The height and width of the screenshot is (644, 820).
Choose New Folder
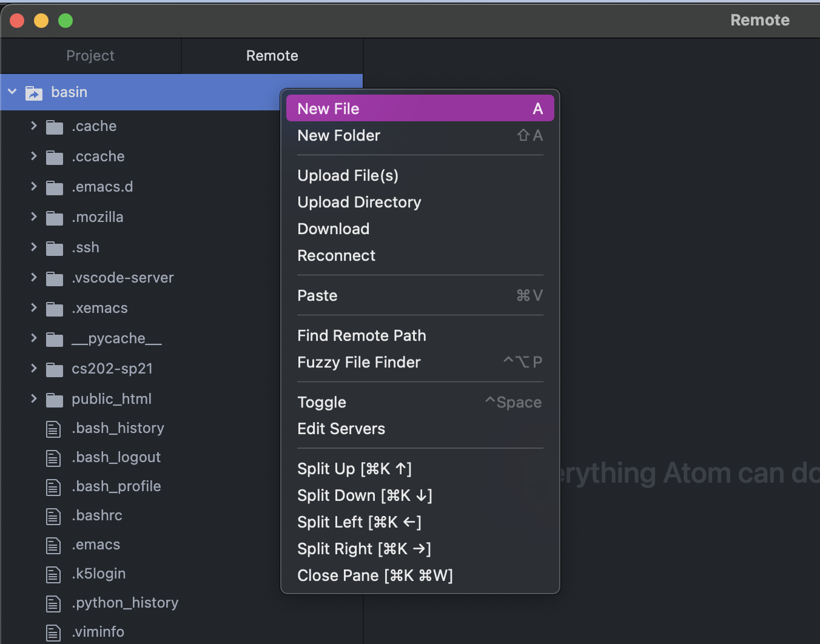(x=338, y=135)
